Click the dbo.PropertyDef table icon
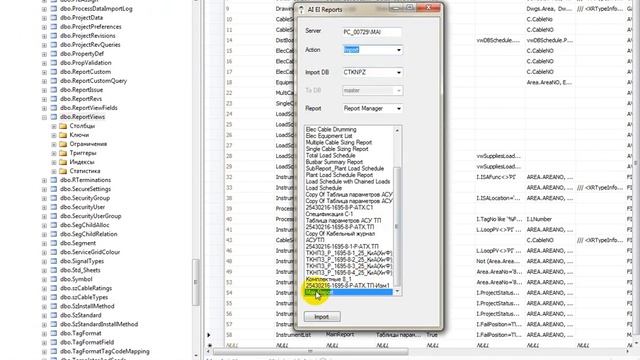The height and width of the screenshot is (360, 640). [54, 54]
